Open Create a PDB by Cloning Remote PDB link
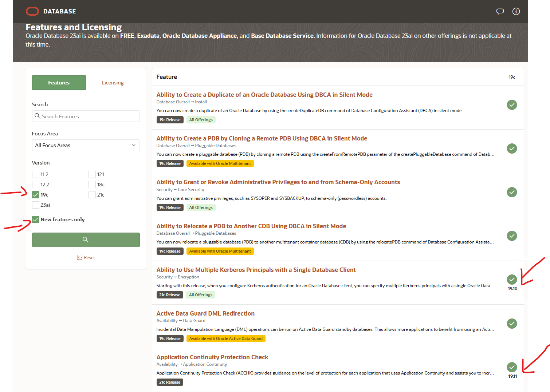The width and height of the screenshot is (550, 392). pyautogui.click(x=262, y=138)
